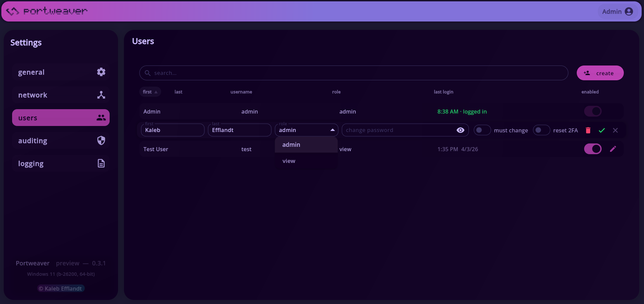The width and height of the screenshot is (644, 304).
Task: Collapse the role dropdown arrow
Action: [x=332, y=130]
